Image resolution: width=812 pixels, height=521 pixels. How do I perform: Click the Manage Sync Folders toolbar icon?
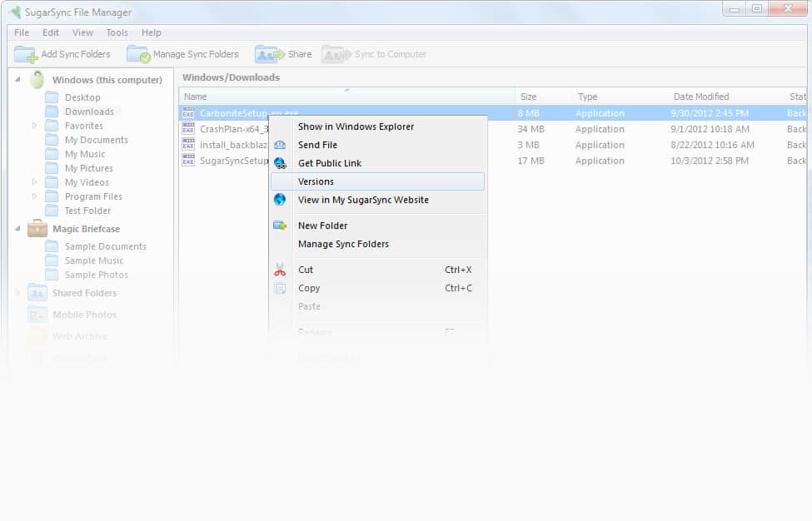(138, 55)
